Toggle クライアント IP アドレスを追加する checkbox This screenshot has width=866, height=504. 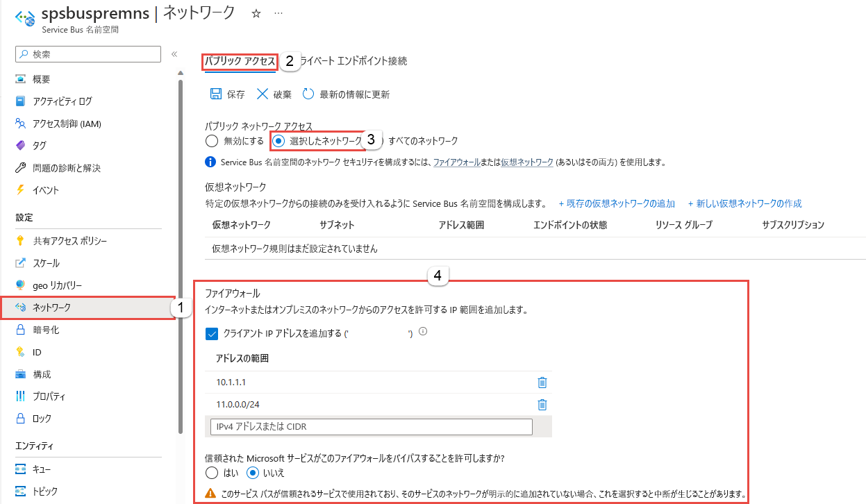click(x=213, y=334)
